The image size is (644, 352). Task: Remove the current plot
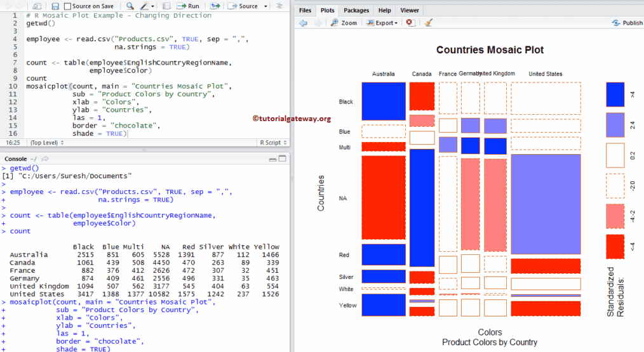point(410,23)
